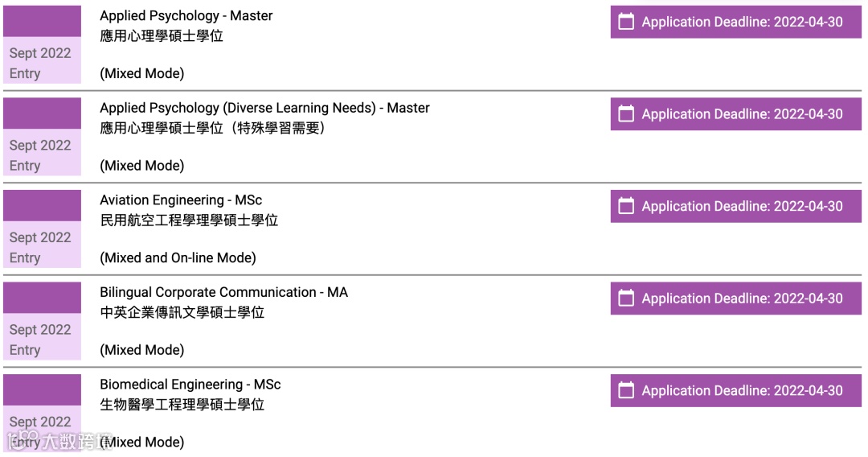Open Aviation Engineering - MSc programme
868x457 pixels.
tap(181, 200)
